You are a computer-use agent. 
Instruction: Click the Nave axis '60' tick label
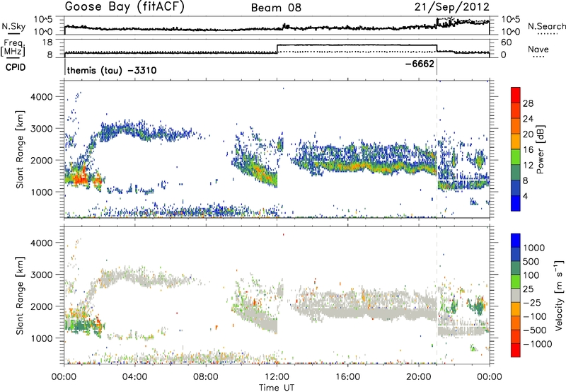tap(507, 42)
